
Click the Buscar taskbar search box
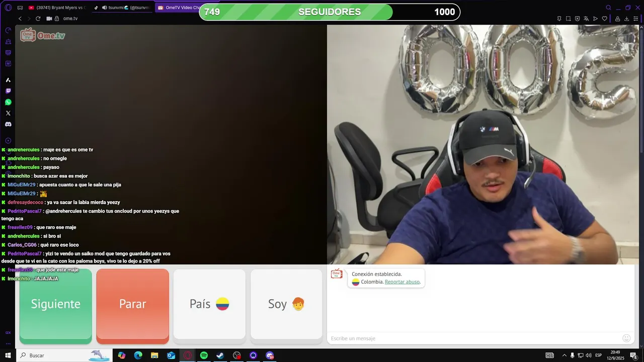[x=64, y=355]
